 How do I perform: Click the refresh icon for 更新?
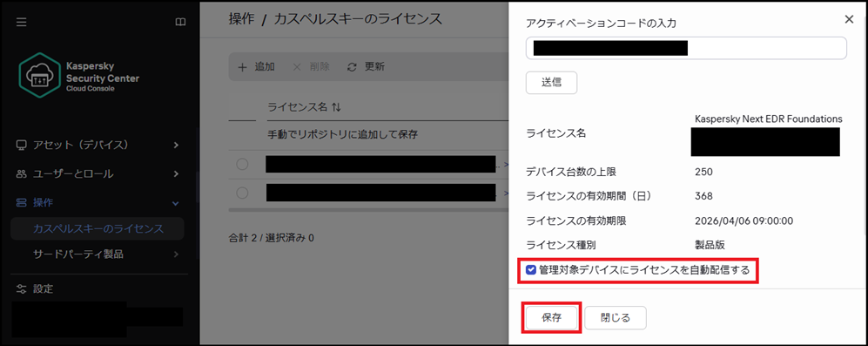(x=352, y=67)
